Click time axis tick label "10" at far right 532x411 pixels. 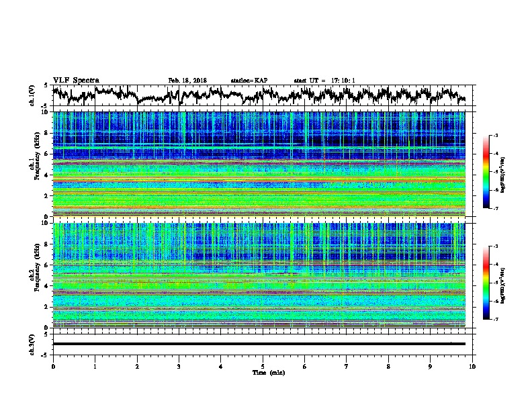click(472, 367)
